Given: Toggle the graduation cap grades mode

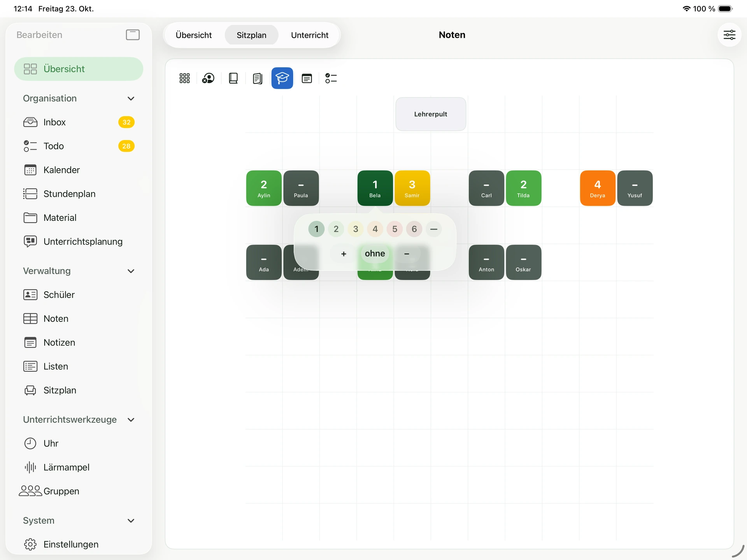Looking at the screenshot, I should 282,78.
